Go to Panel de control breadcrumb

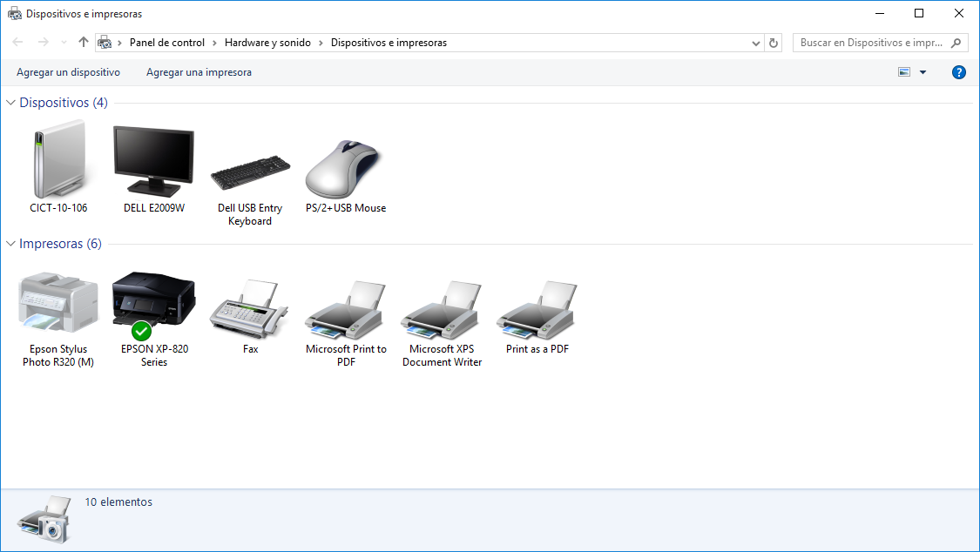[167, 43]
